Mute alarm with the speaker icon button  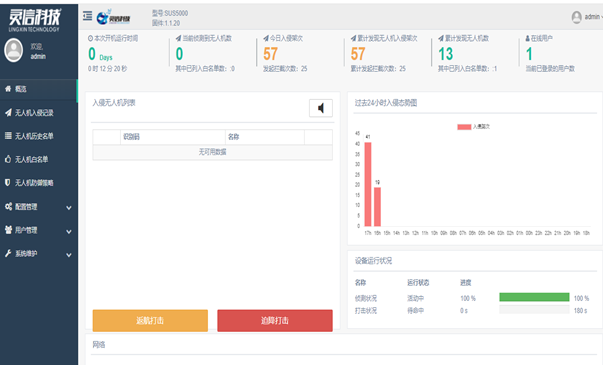pos(321,108)
